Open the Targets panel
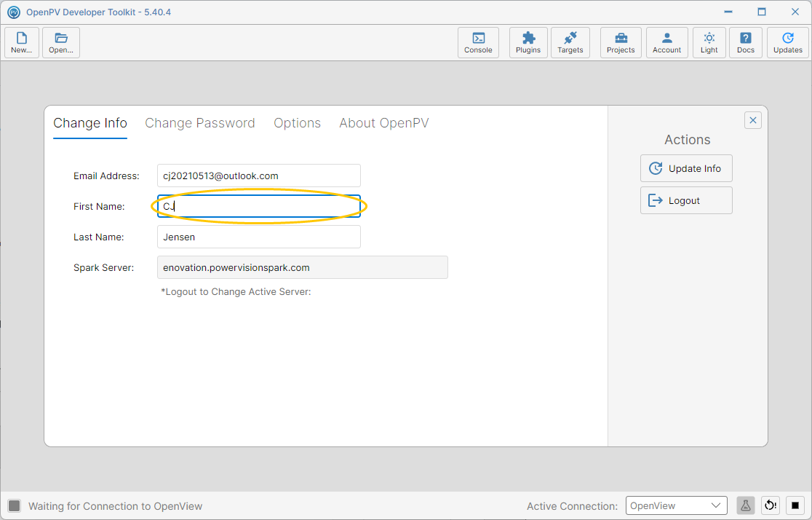 click(570, 42)
